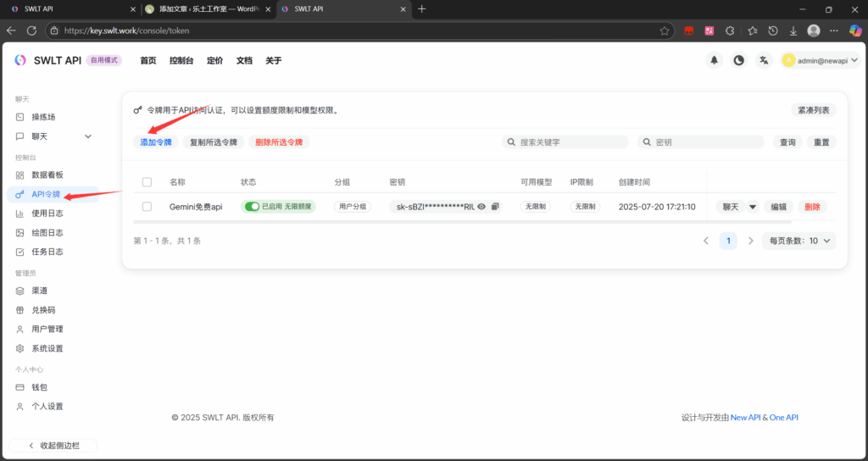Screen dimensions: 868x461
Task: Toggle dark mode theme icon
Action: point(739,60)
